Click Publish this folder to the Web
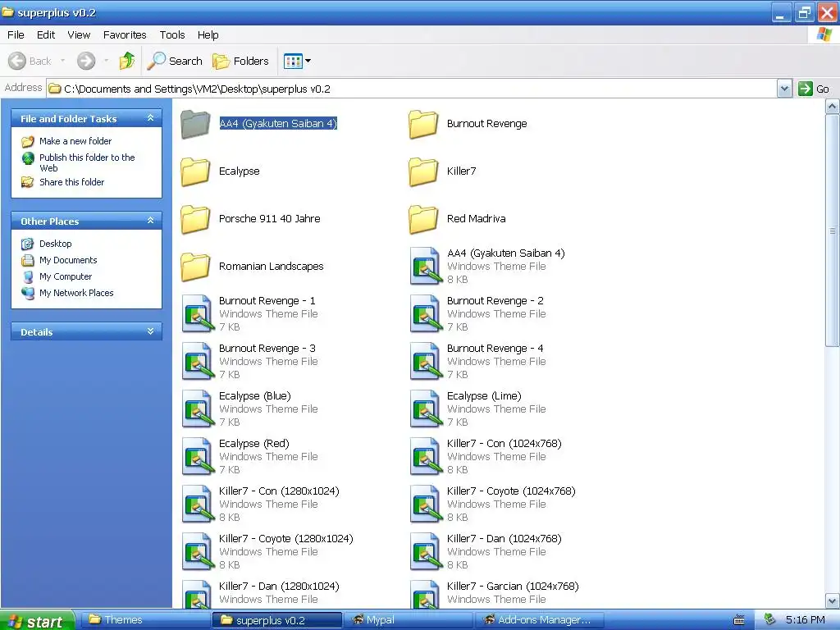Image resolution: width=840 pixels, height=630 pixels. [87, 162]
